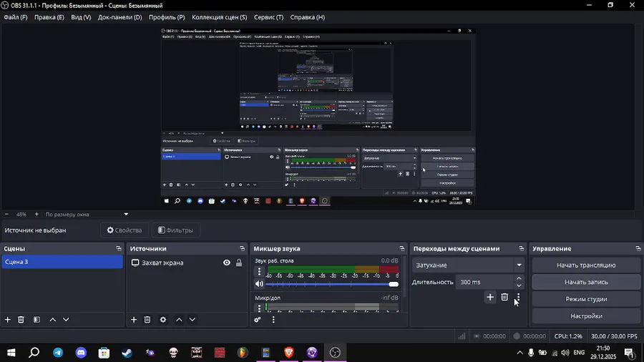
Task: Open advanced audio properties gears icon
Action: [258, 320]
